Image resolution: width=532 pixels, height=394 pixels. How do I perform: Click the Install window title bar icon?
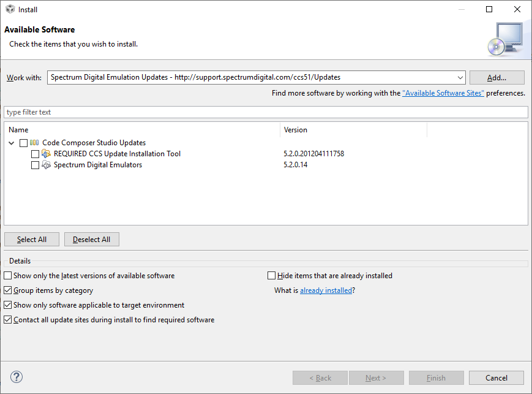coord(10,9)
